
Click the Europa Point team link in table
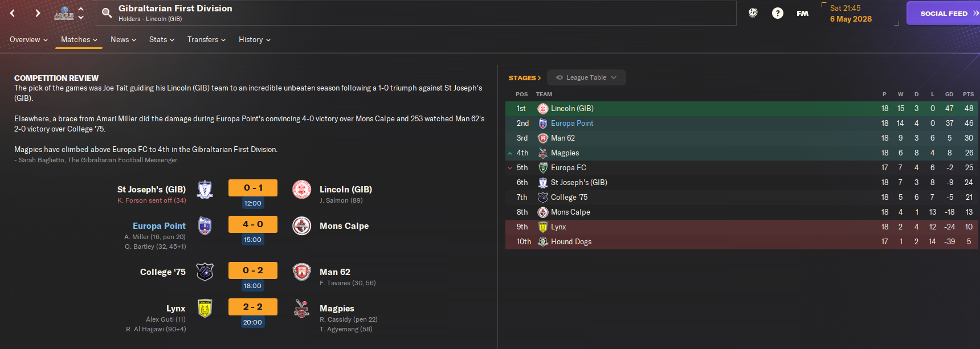tap(571, 123)
